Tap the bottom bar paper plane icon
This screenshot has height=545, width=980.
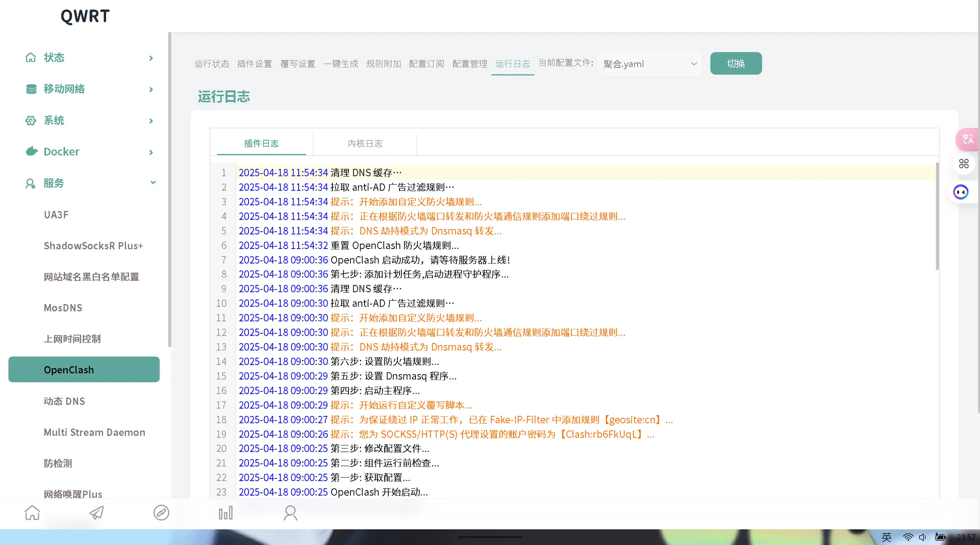96,513
